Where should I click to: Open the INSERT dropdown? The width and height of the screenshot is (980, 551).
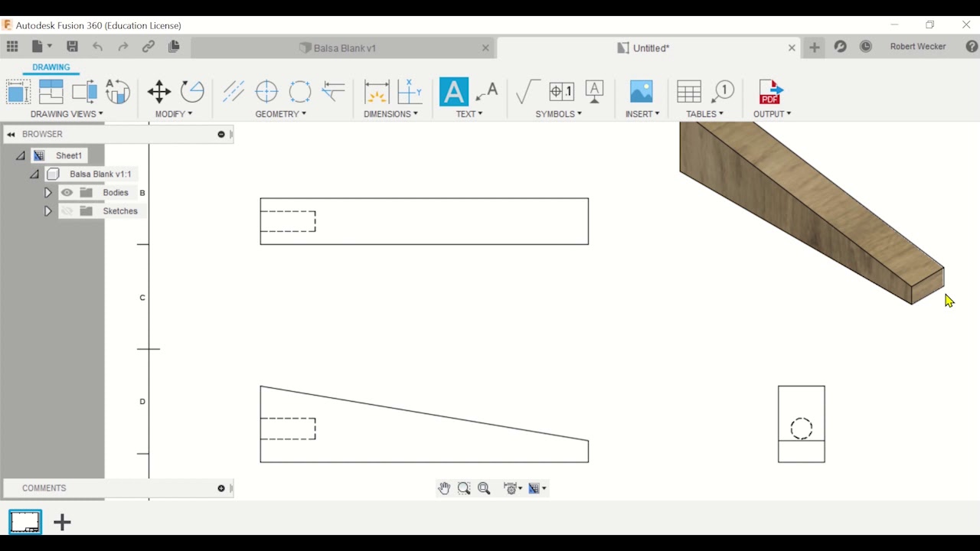(x=642, y=114)
